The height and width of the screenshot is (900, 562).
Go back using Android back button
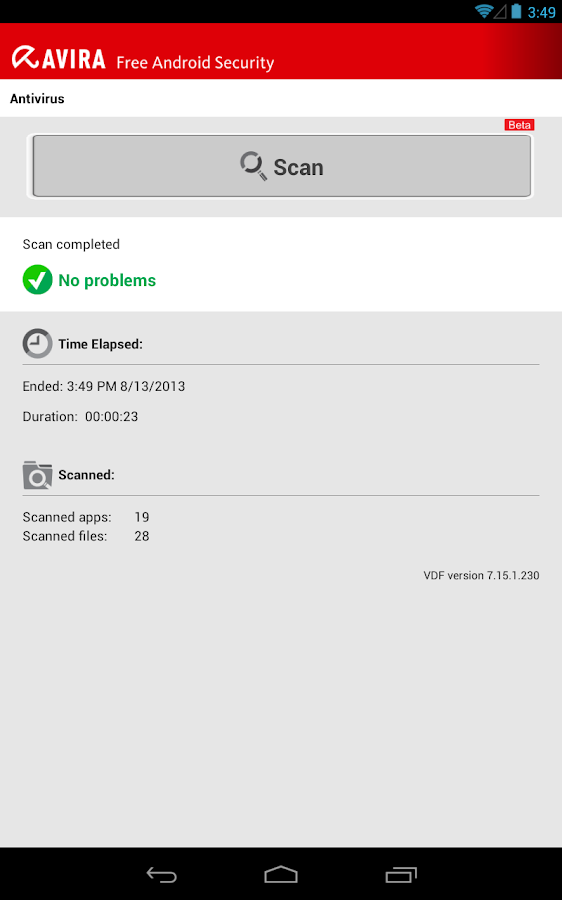[x=161, y=874]
